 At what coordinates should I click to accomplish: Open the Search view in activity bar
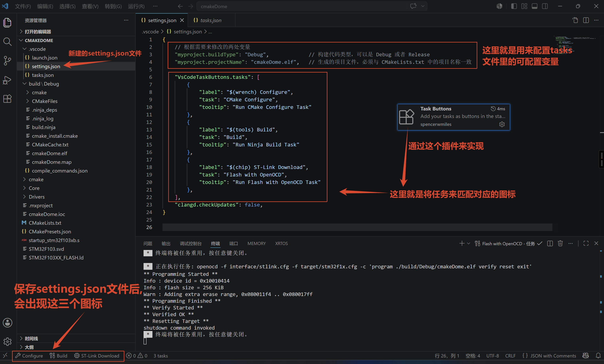click(x=7, y=42)
